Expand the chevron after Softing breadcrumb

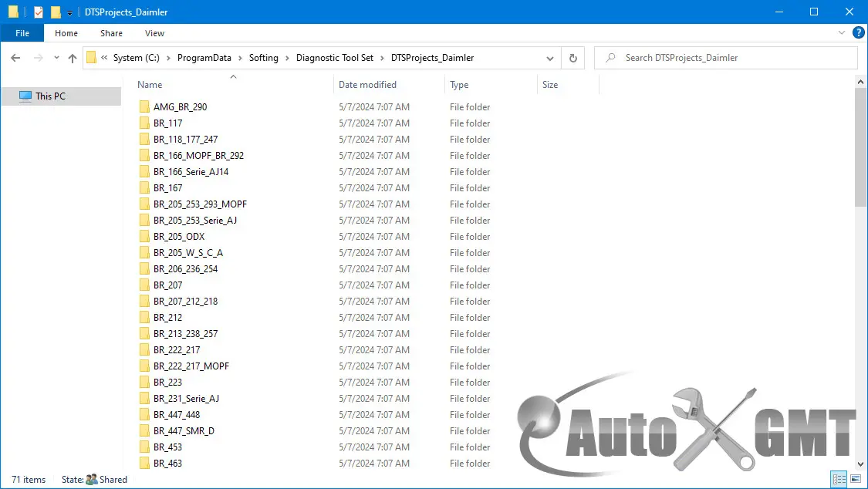coord(287,58)
